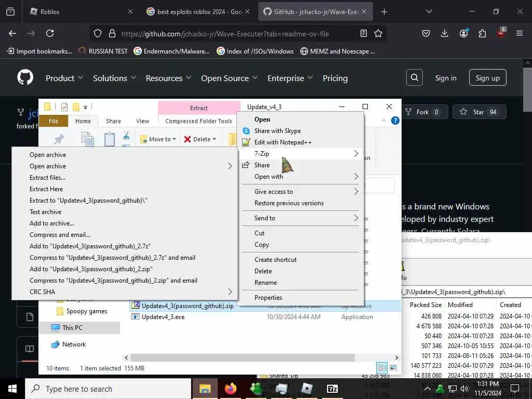
Task: Click the GitHub octocat logo
Action: point(25,78)
